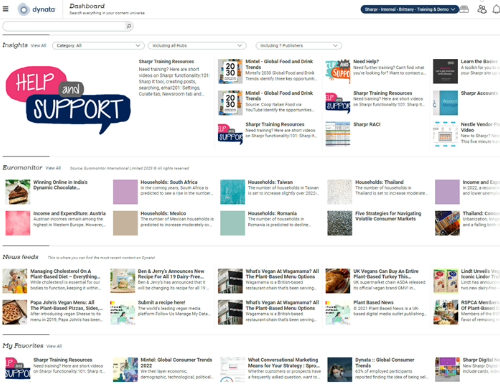The image size is (500, 387).
Task: Open the RSPCA Members article thumbnail
Action: 446,312
